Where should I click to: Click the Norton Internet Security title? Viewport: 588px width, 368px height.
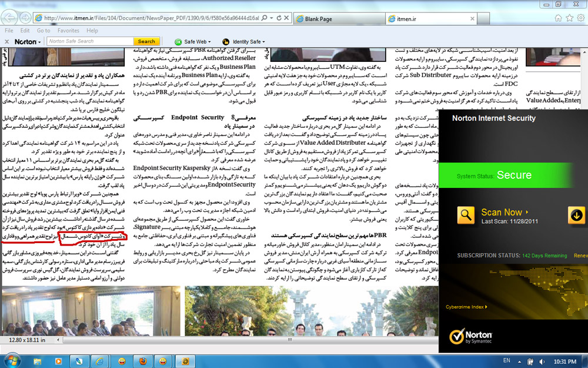[x=494, y=118]
